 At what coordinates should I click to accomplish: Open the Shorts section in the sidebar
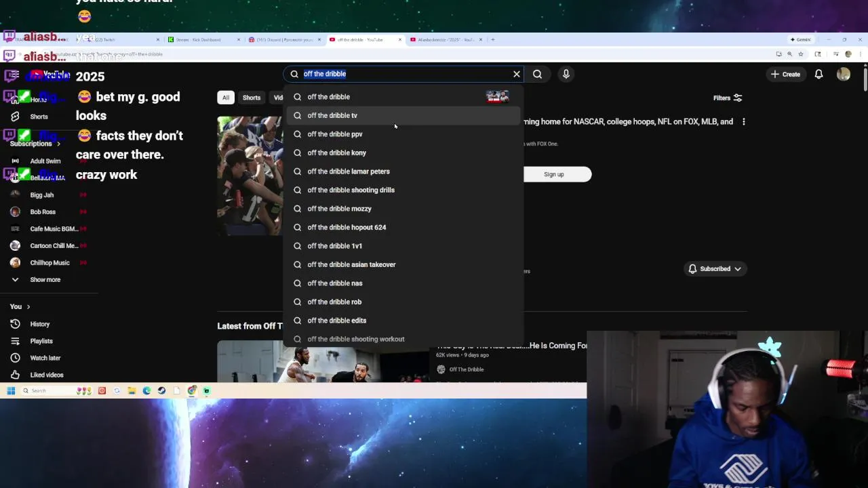click(x=39, y=117)
